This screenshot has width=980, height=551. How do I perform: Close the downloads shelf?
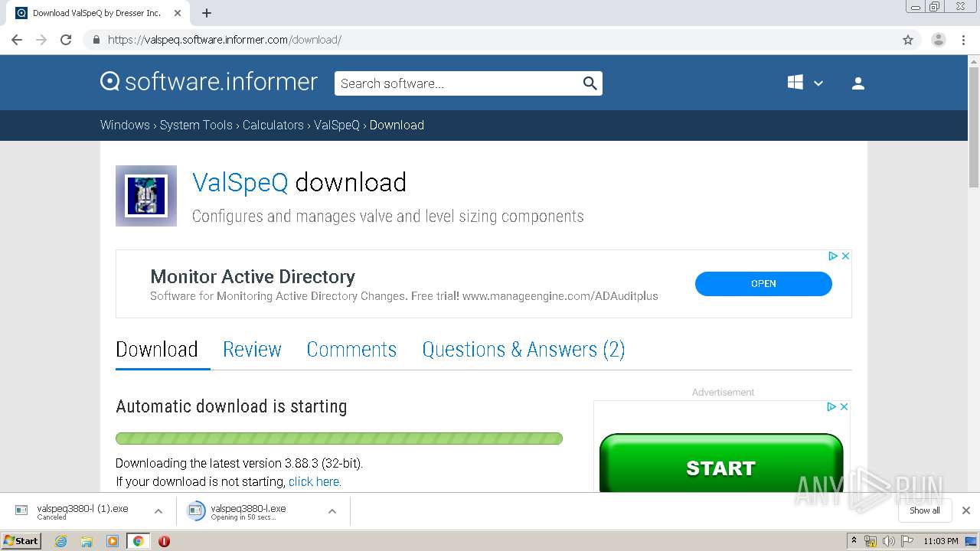966,510
